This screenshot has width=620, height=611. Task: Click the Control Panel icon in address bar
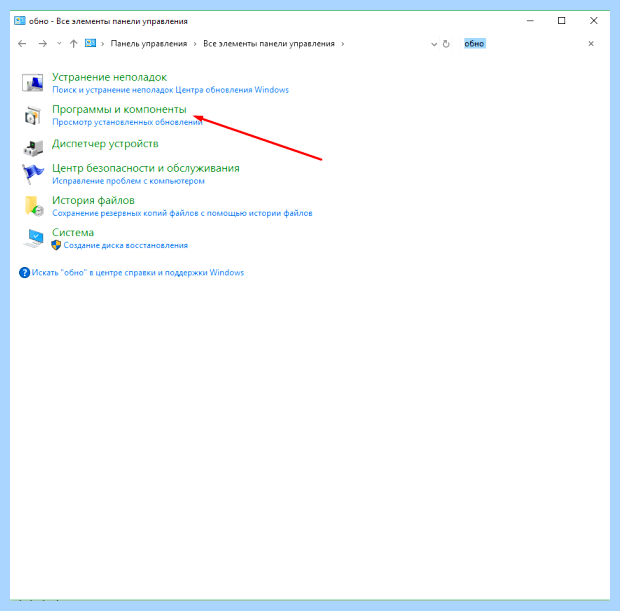(x=91, y=43)
